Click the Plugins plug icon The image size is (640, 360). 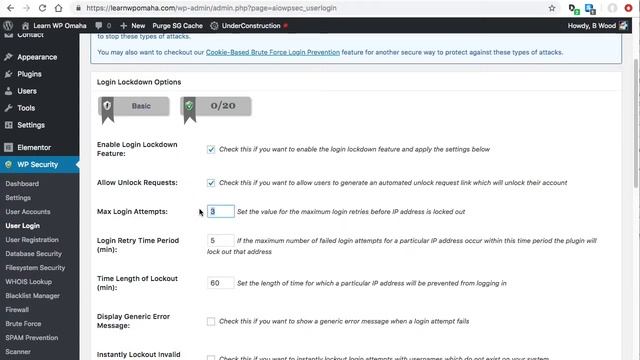point(9,74)
